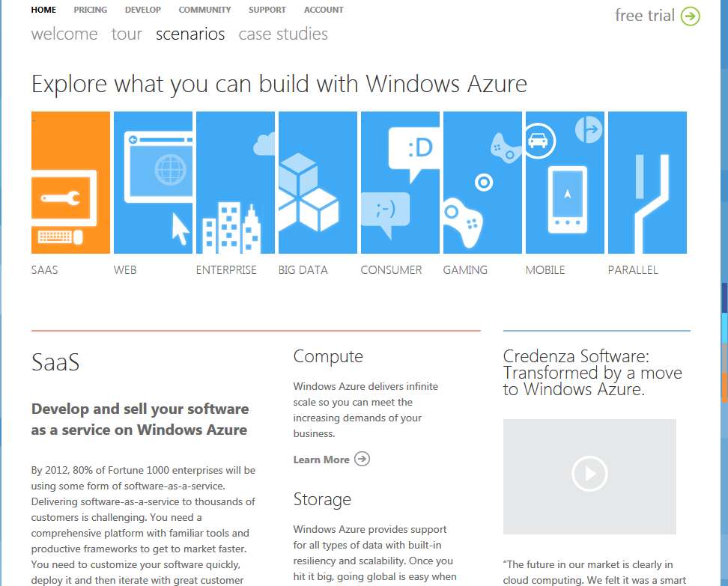Image resolution: width=728 pixels, height=586 pixels.
Task: Click the SAAS label under tiles
Action: (45, 270)
